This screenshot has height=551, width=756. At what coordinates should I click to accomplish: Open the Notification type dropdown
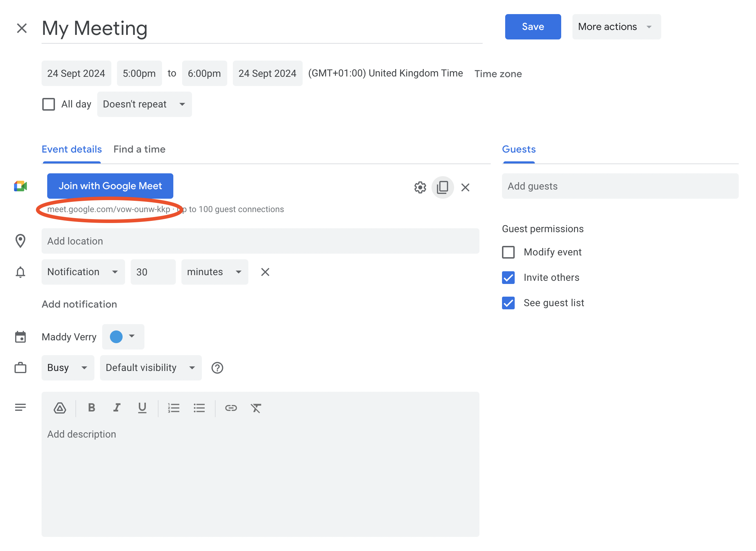(x=83, y=272)
